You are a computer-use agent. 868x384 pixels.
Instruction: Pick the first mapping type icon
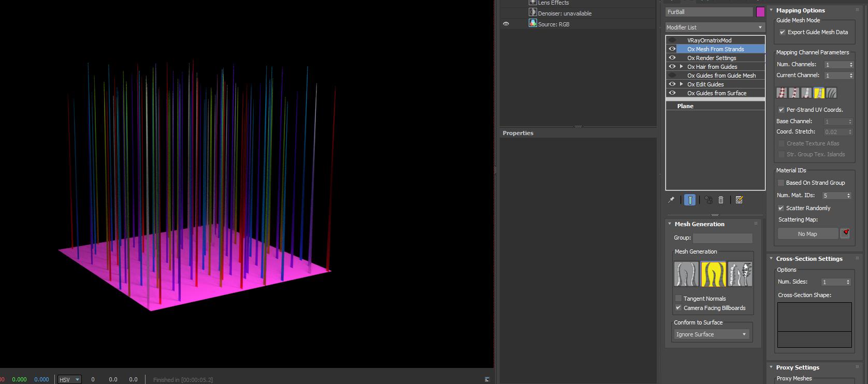[x=782, y=93]
